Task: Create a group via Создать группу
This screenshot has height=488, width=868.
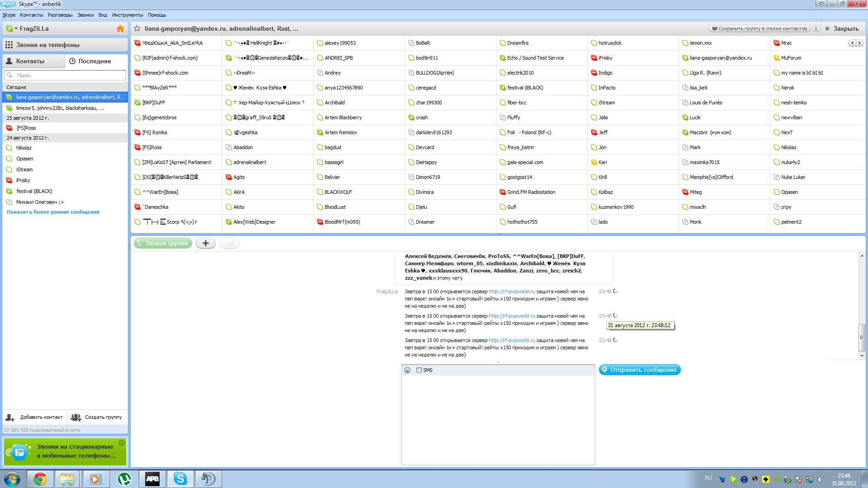Action: pyautogui.click(x=97, y=417)
